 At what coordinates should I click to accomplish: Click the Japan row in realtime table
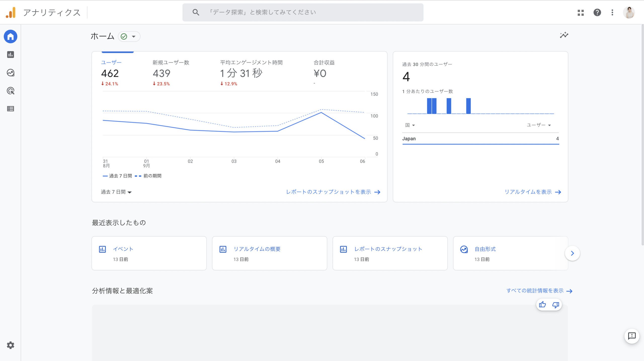tap(480, 139)
